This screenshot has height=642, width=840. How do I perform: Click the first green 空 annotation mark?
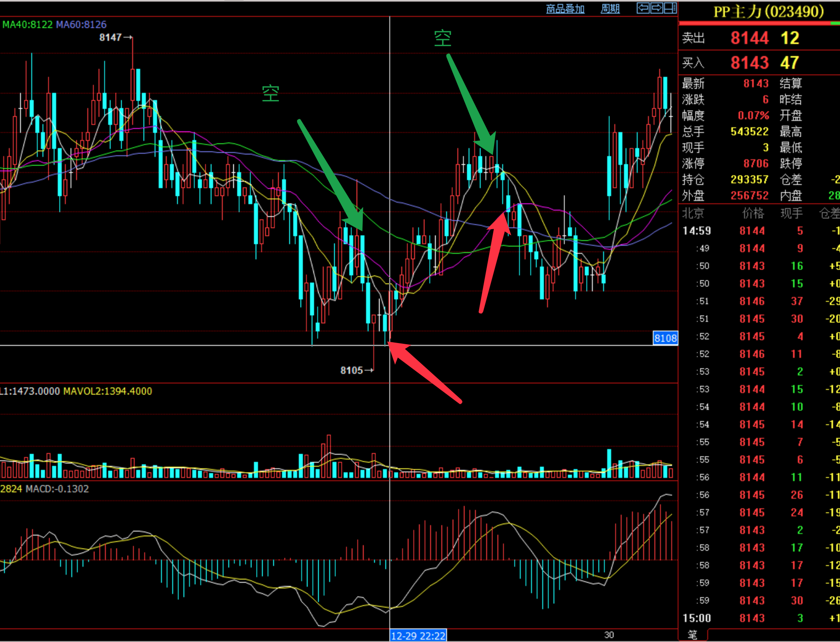click(x=270, y=94)
